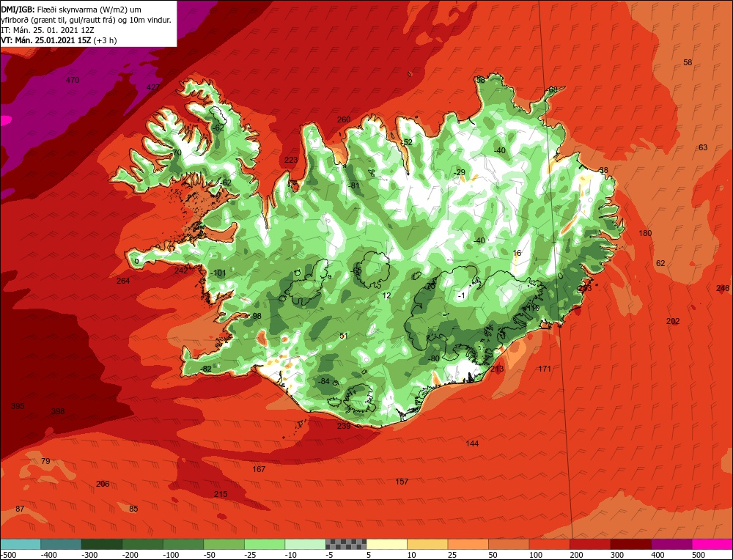Screen dimensions: 733x560
Task: Click the gray checkered legend swatch around zero
Action: pos(346,544)
